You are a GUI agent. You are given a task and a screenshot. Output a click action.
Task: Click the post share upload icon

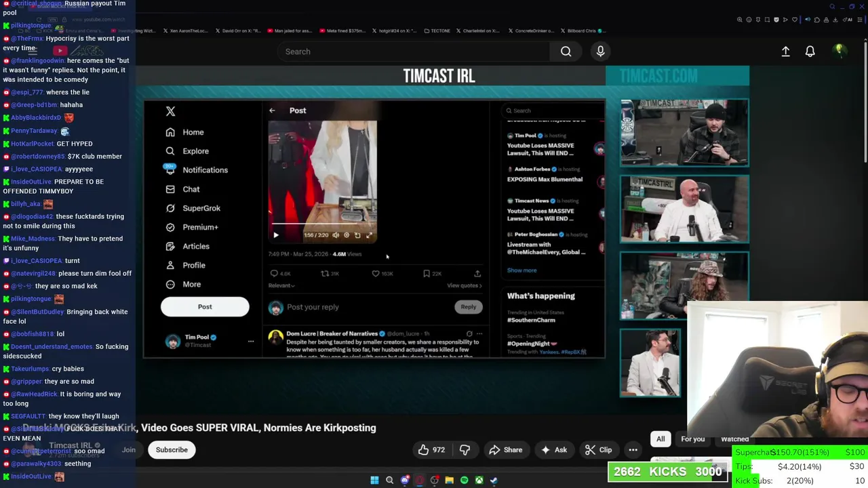pos(477,274)
